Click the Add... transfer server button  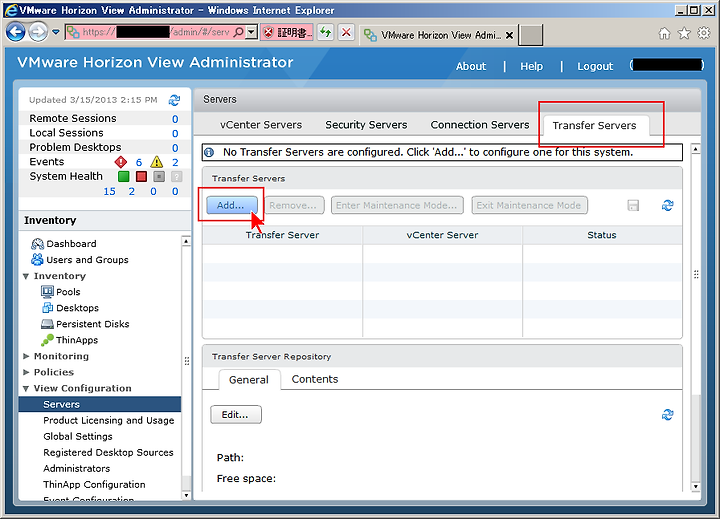click(231, 205)
